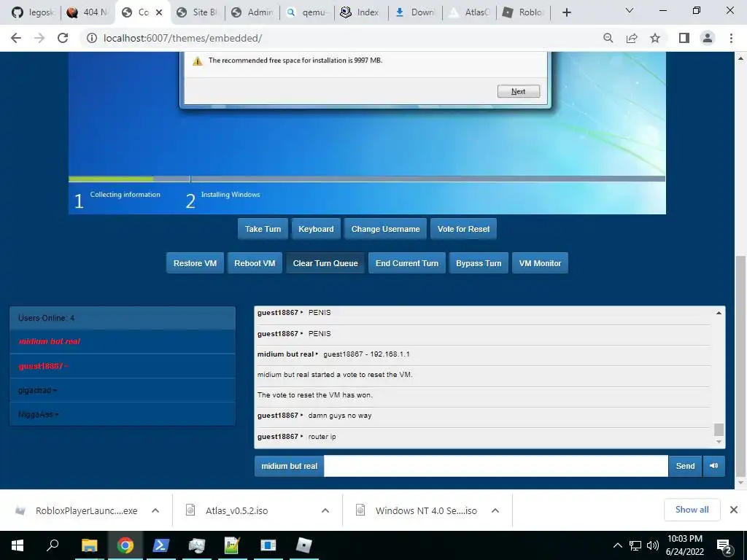Select user midium but real in list
747x560 pixels.
pyautogui.click(x=123, y=341)
